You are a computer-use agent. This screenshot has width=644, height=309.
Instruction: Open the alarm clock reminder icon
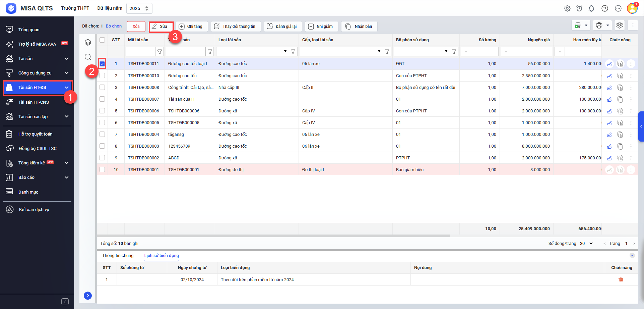click(579, 8)
